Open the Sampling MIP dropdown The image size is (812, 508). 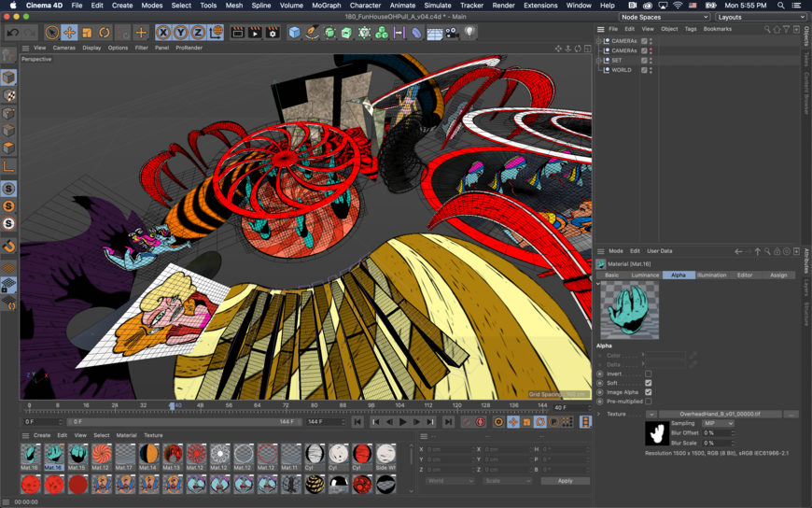click(718, 423)
